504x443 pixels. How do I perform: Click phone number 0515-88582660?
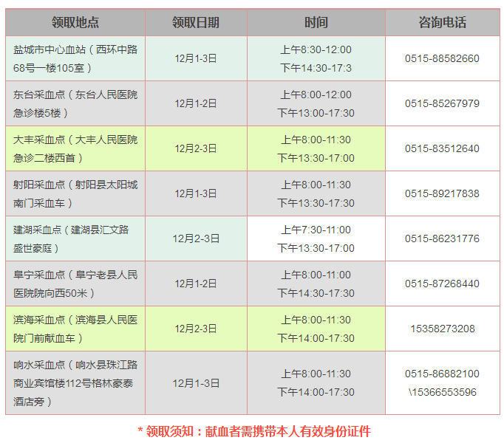pyautogui.click(x=442, y=58)
